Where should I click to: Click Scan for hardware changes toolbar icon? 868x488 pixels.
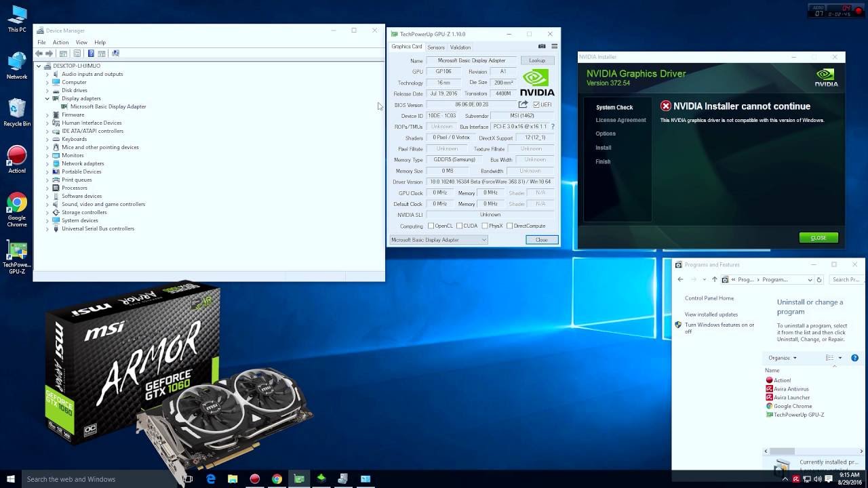pyautogui.click(x=115, y=54)
